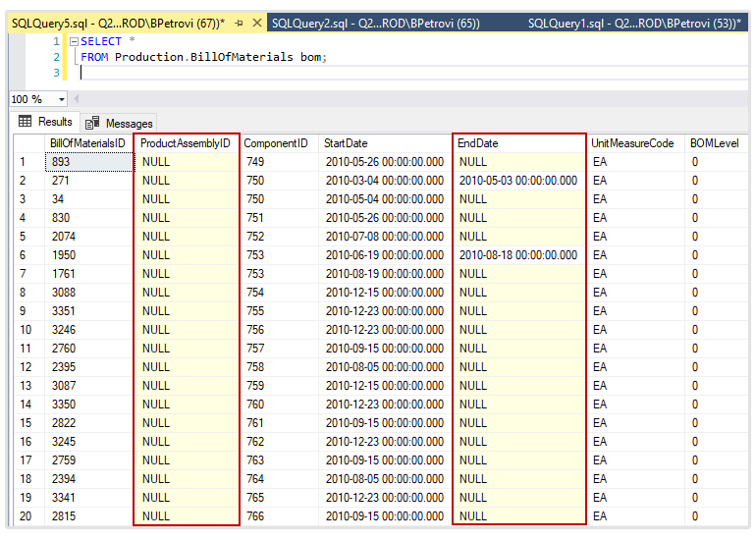Click the Messages tab icon

(x=92, y=124)
